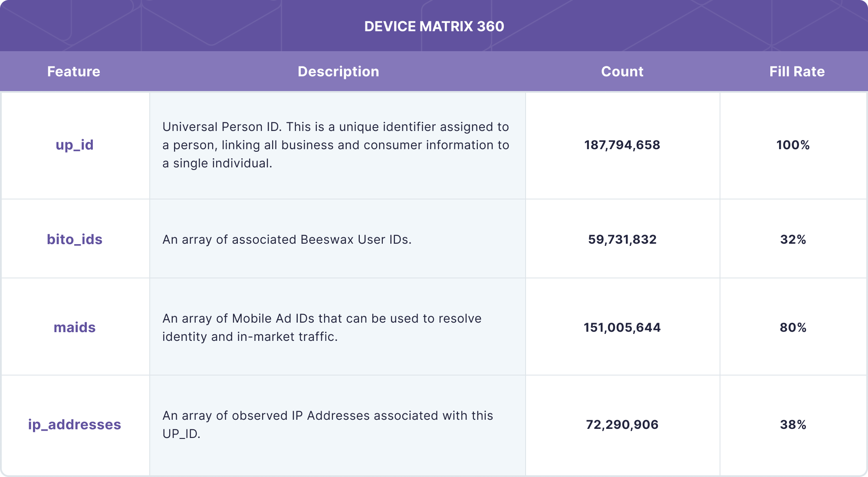Select the Universal Person ID description text
The width and height of the screenshot is (868, 477).
click(x=335, y=146)
